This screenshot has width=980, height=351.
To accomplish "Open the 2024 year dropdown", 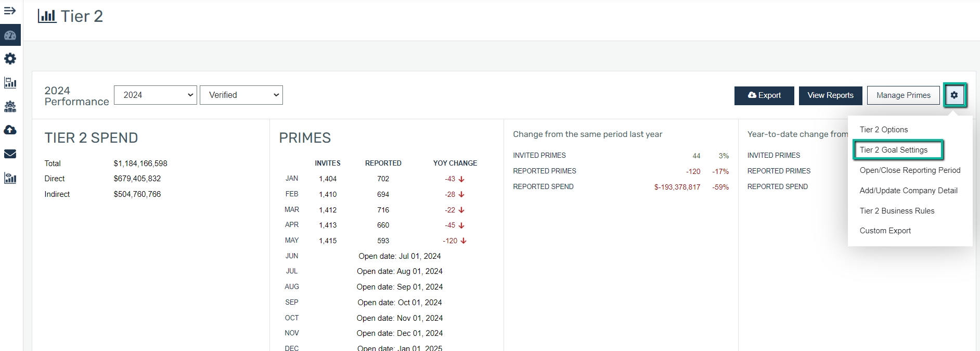I will tap(156, 95).
